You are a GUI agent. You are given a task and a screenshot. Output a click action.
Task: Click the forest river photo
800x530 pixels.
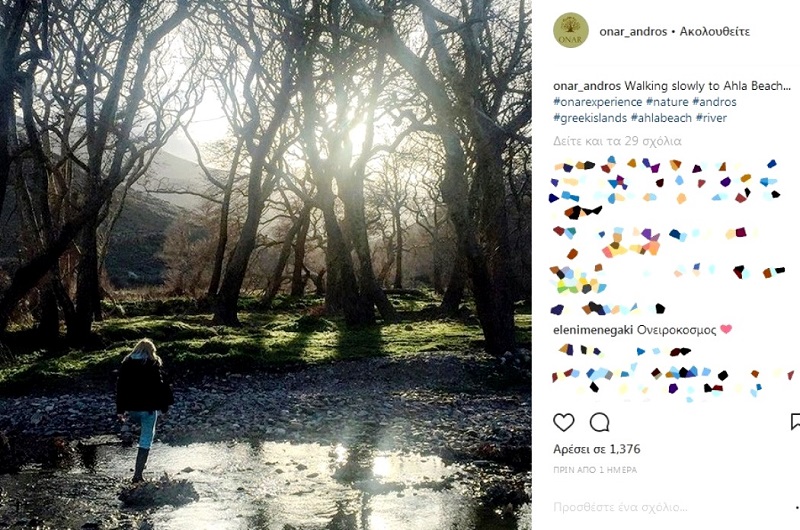coord(265,265)
